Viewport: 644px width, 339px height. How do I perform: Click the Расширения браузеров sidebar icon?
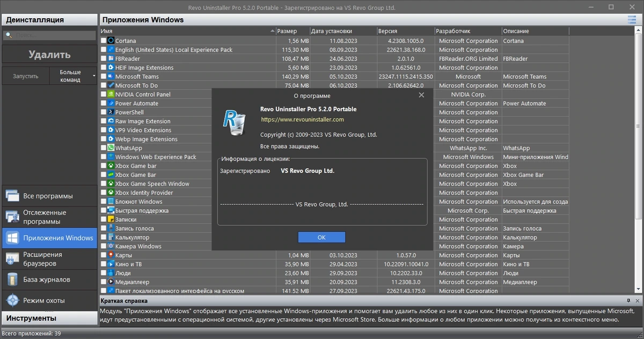pyautogui.click(x=13, y=259)
